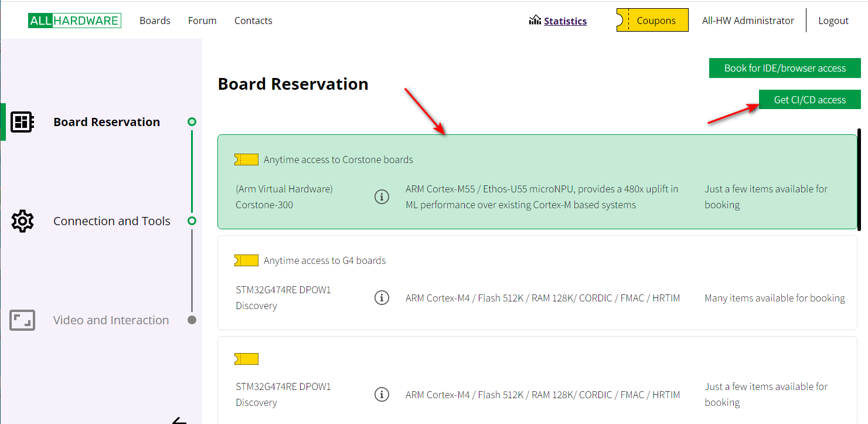Click coupon icon beside Corstone boards access
This screenshot has width=868, height=424.
pos(246,160)
